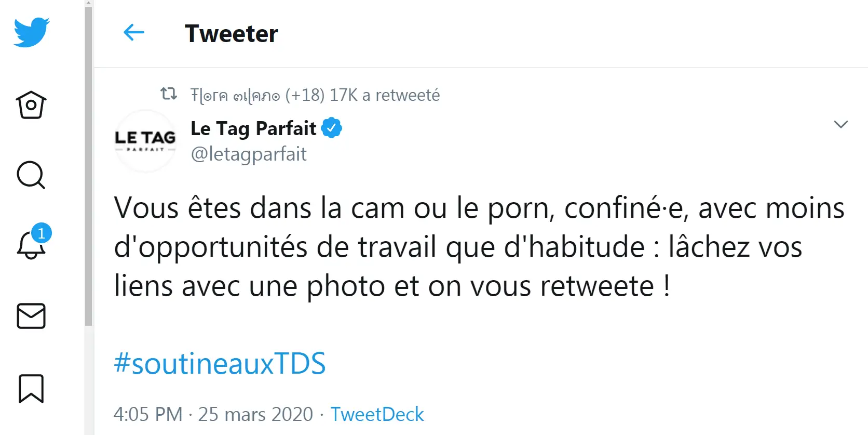Open the @letagparfait handle link
Image resolution: width=868 pixels, height=435 pixels.
pyautogui.click(x=249, y=154)
